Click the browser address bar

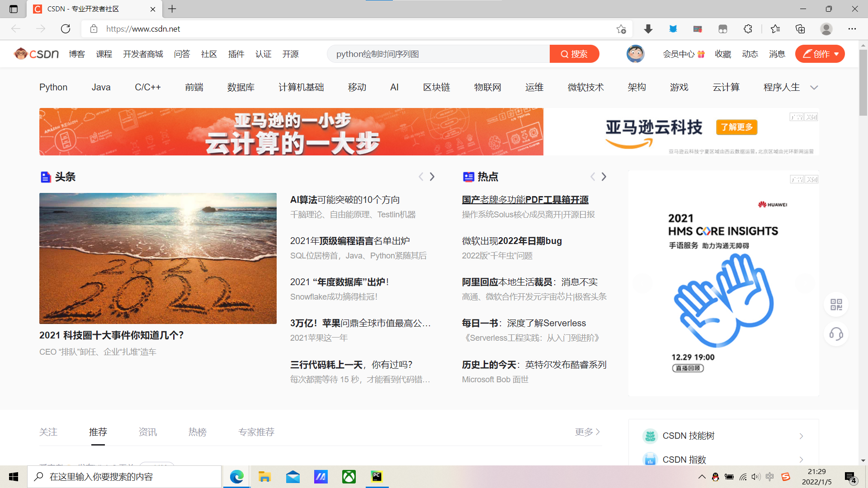[x=357, y=29]
